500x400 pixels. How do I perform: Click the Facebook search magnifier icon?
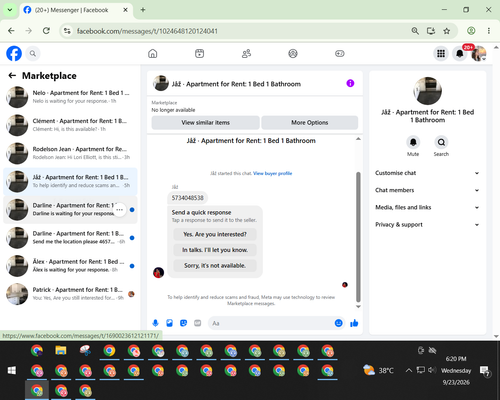click(x=33, y=53)
